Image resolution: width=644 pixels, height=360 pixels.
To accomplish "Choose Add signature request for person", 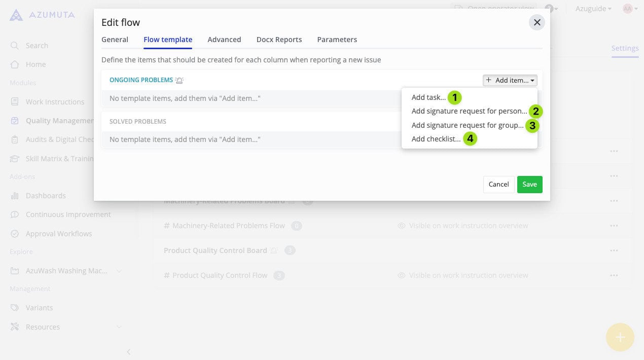I will pyautogui.click(x=469, y=111).
